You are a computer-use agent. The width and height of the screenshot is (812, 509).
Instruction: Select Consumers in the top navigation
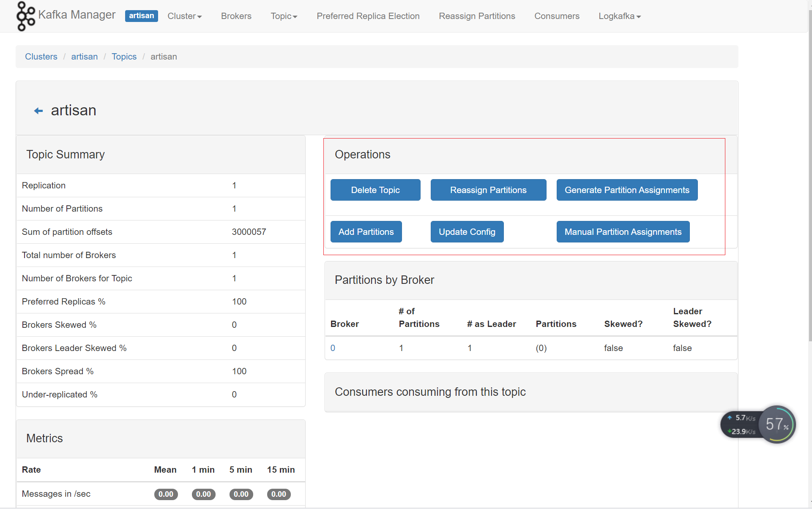[556, 16]
